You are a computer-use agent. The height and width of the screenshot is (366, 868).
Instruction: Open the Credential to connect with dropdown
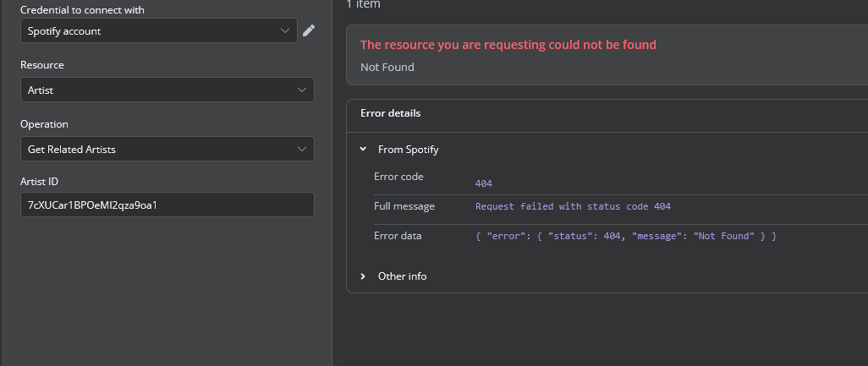tap(159, 30)
